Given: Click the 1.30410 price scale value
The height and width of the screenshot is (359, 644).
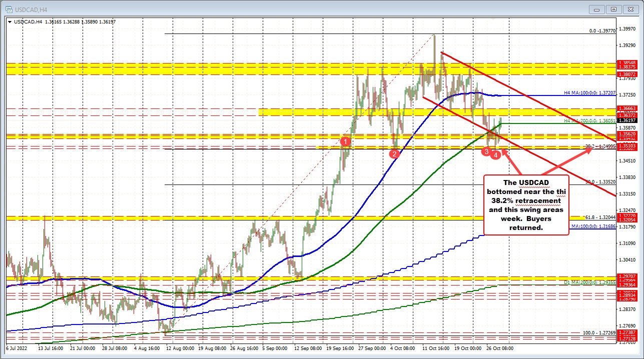Looking at the screenshot, I should coord(626,259).
